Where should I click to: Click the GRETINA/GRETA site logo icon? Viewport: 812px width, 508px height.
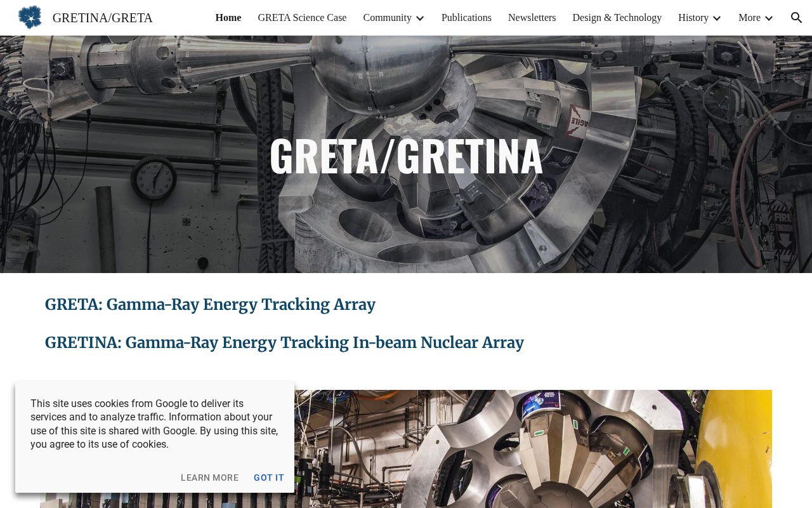click(30, 17)
